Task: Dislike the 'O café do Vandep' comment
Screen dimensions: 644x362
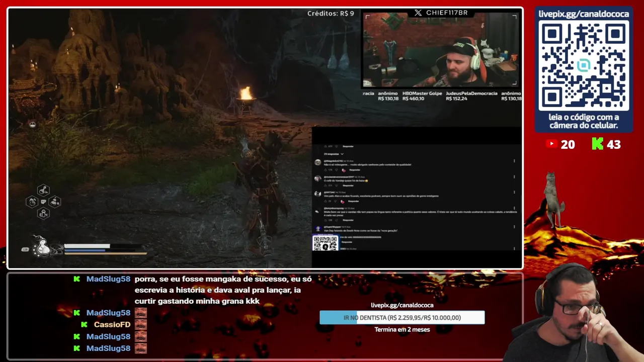Action: 337,186
